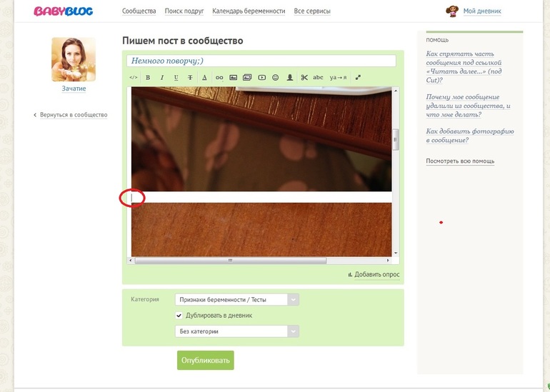Image resolution: width=550 pixels, height=392 pixels.
Task: Insert a video with the play icon
Action: [261, 78]
